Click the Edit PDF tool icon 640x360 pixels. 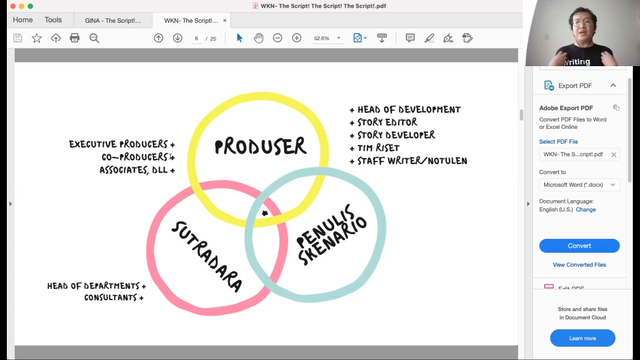coord(549,287)
